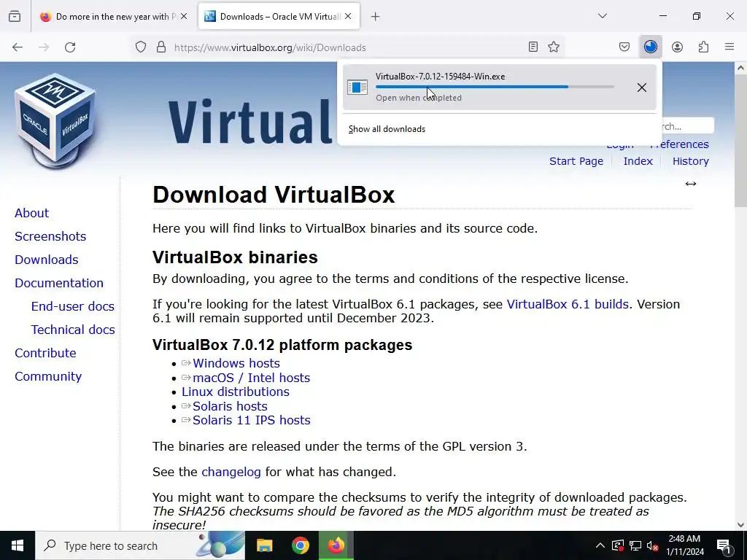Screen dimensions: 747x560
Task: Click the URL address bar
Action: [348, 47]
